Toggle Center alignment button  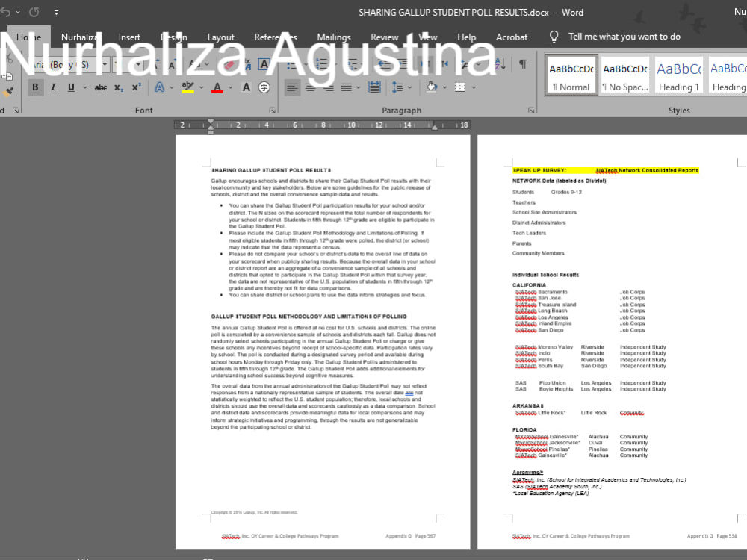[x=310, y=87]
